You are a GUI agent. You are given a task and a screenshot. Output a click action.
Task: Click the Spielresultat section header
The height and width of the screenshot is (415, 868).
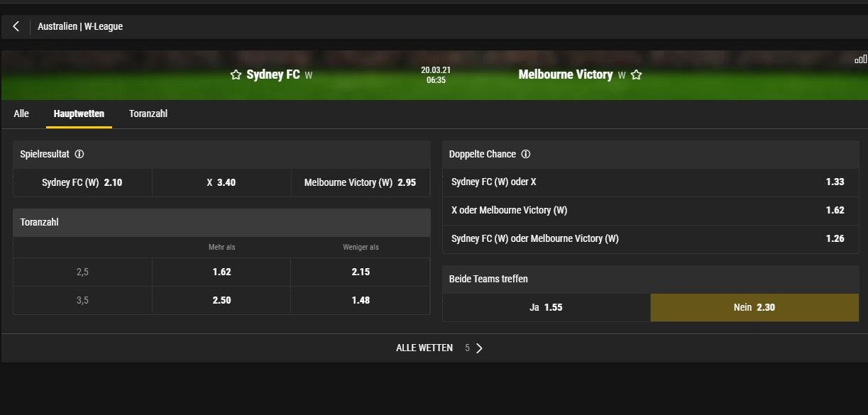(x=221, y=154)
